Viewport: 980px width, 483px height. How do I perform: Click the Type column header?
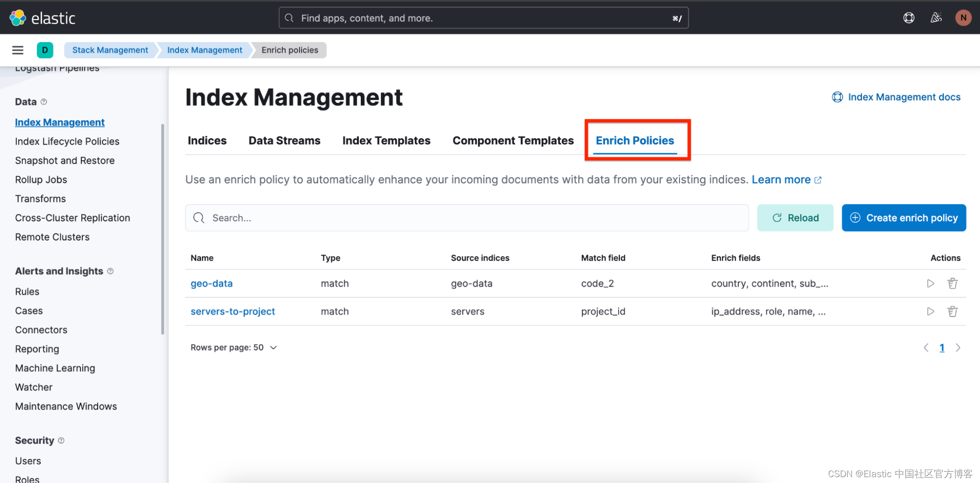pyautogui.click(x=330, y=258)
